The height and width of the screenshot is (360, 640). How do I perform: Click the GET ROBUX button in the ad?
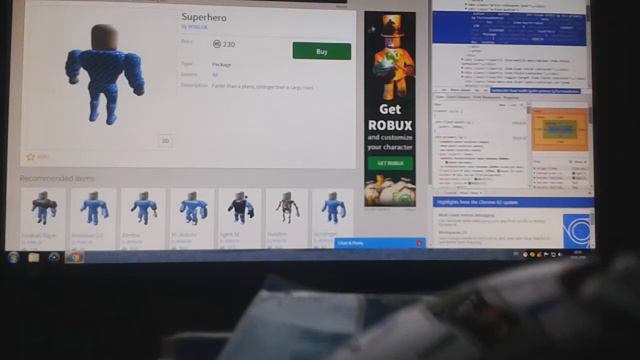click(x=390, y=163)
